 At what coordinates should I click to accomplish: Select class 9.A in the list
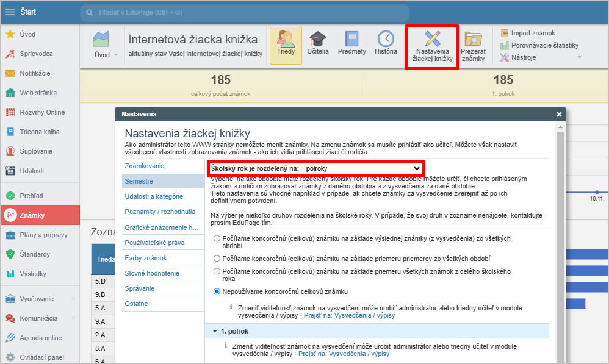coord(101,321)
